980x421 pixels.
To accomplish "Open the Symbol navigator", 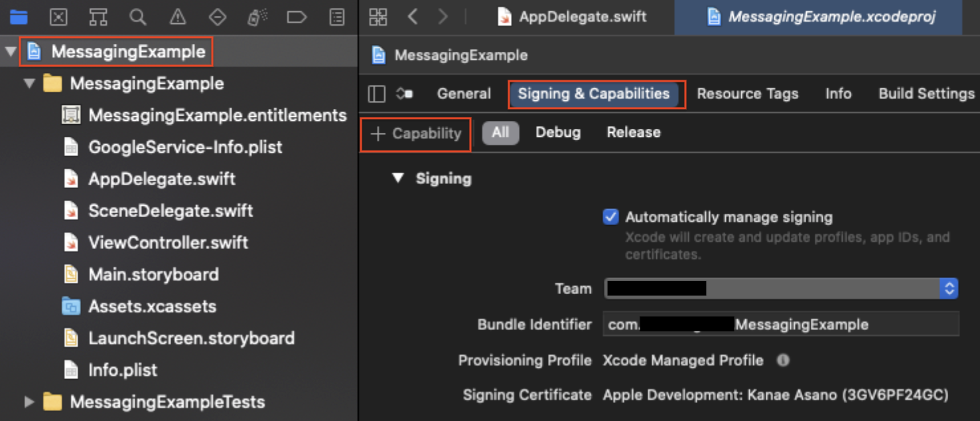I will click(98, 17).
